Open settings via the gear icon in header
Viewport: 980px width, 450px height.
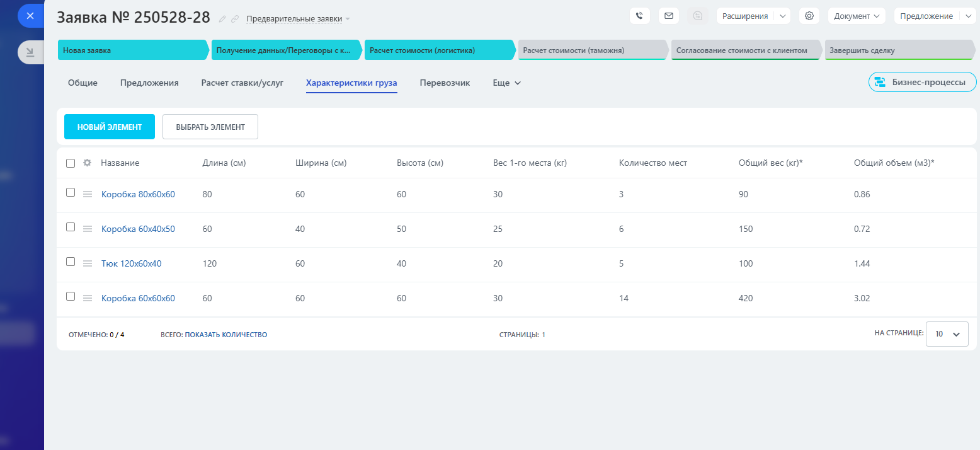pyautogui.click(x=809, y=16)
